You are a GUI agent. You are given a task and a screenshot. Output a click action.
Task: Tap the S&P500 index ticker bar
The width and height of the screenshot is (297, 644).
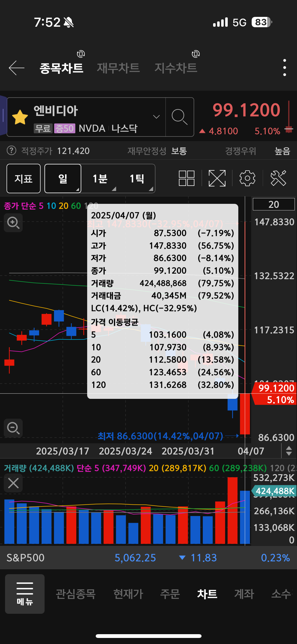pos(148,558)
